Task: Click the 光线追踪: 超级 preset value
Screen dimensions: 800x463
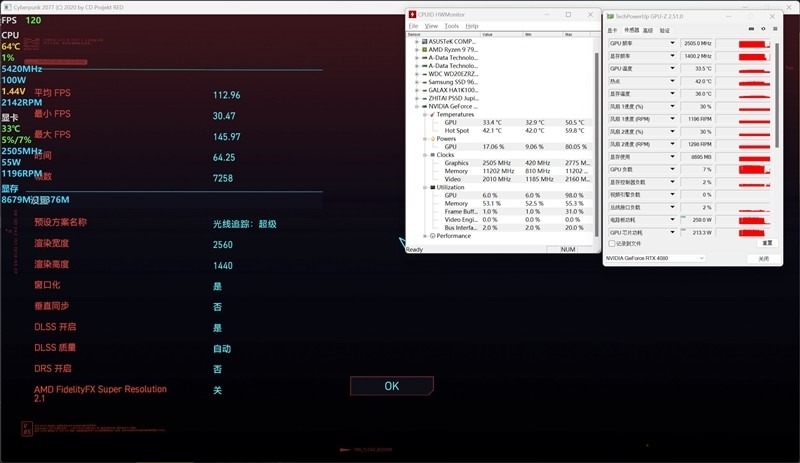Action: point(245,224)
